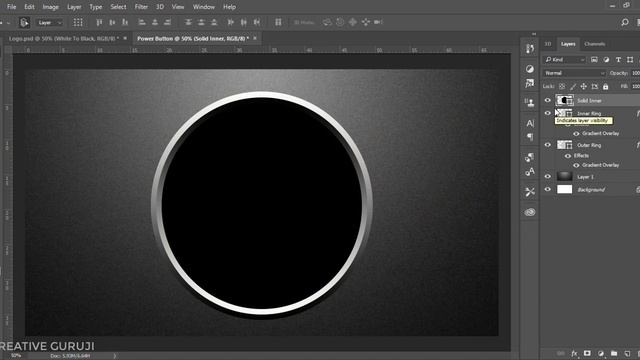
Task: Distribute top edges of layers
Action: point(188,22)
